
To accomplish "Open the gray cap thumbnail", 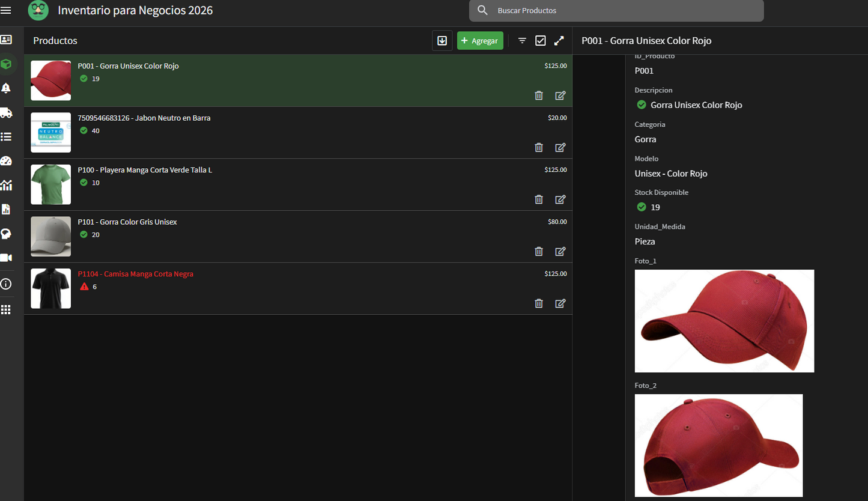I will click(x=51, y=237).
